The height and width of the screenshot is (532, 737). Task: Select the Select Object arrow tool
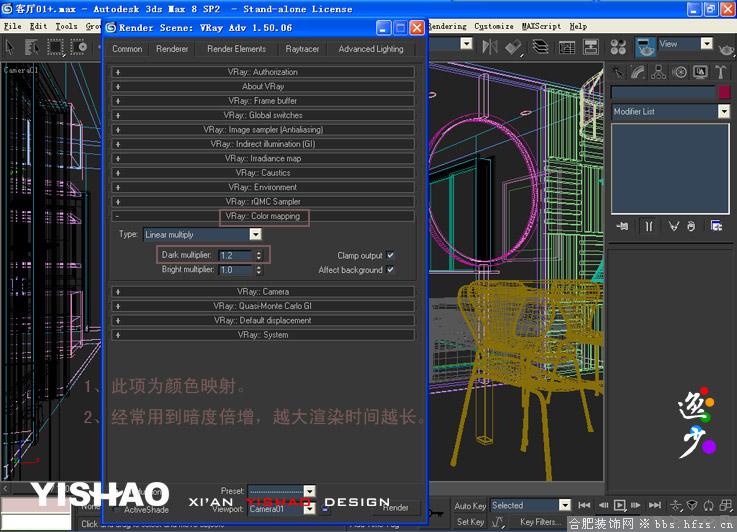pyautogui.click(x=10, y=47)
